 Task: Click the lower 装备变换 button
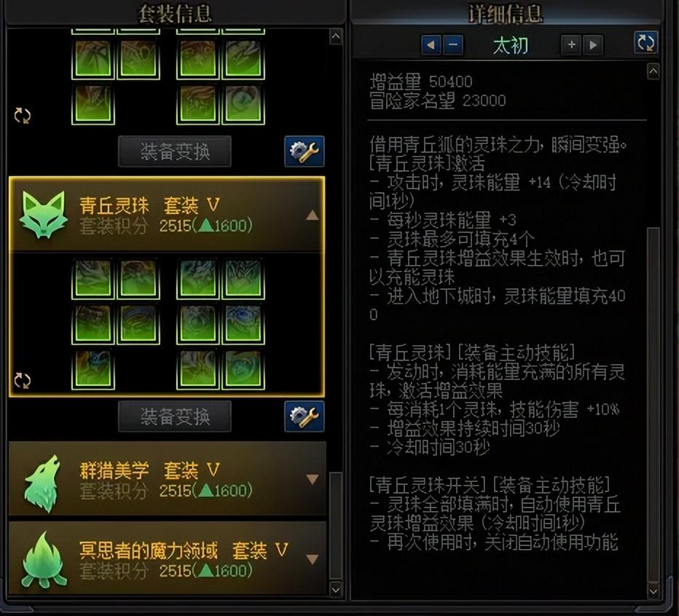click(x=175, y=416)
